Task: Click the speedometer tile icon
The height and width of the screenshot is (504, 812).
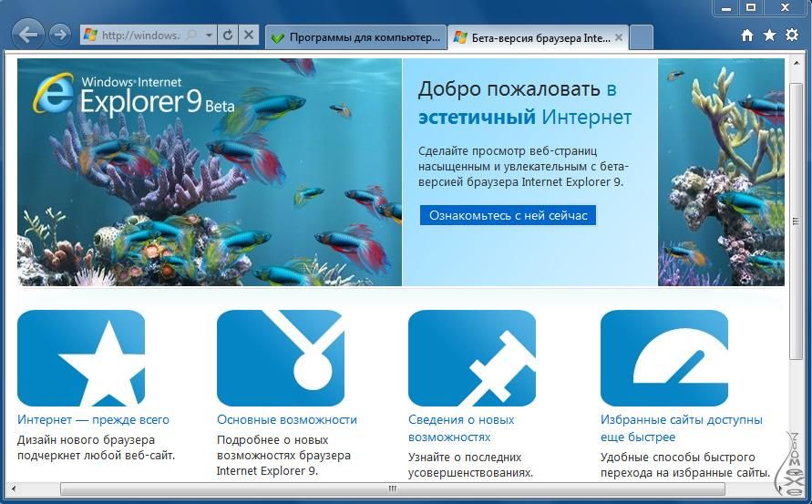Action: 664,358
